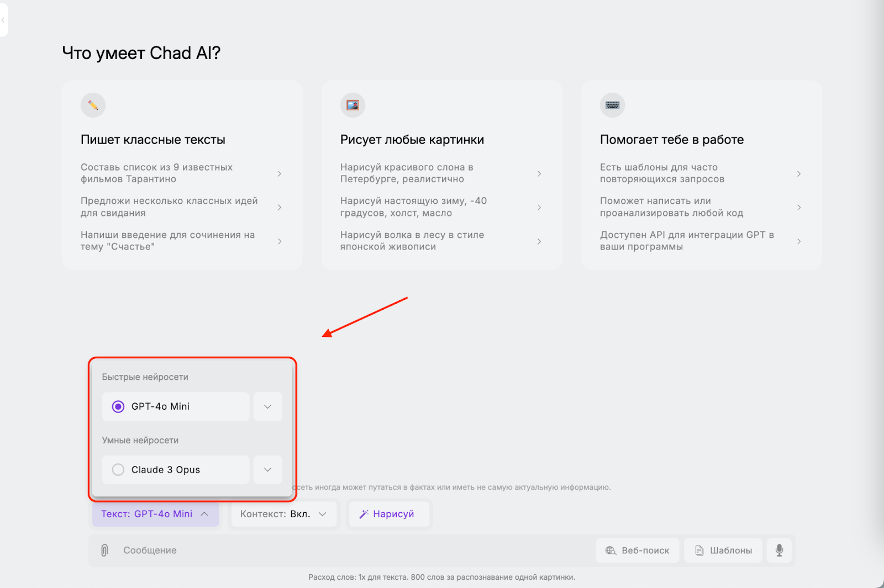
Task: Select the Claude 3 Opus radio button
Action: [x=118, y=470]
